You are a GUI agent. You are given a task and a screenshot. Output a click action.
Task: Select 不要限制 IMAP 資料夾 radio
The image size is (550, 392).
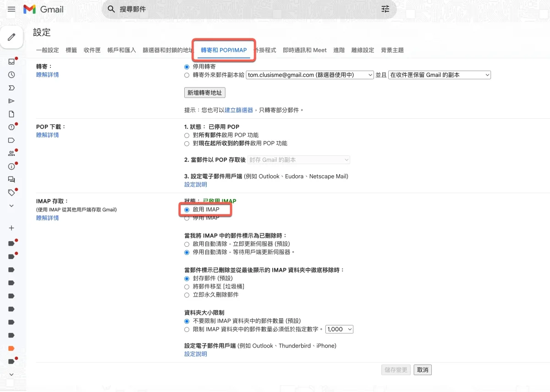(187, 321)
